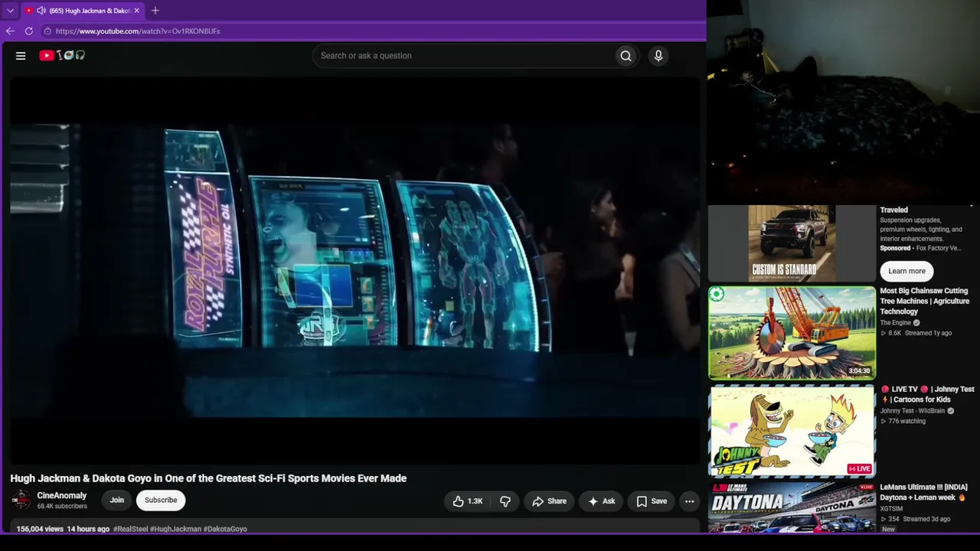Focus the browser address bar URL

[138, 31]
